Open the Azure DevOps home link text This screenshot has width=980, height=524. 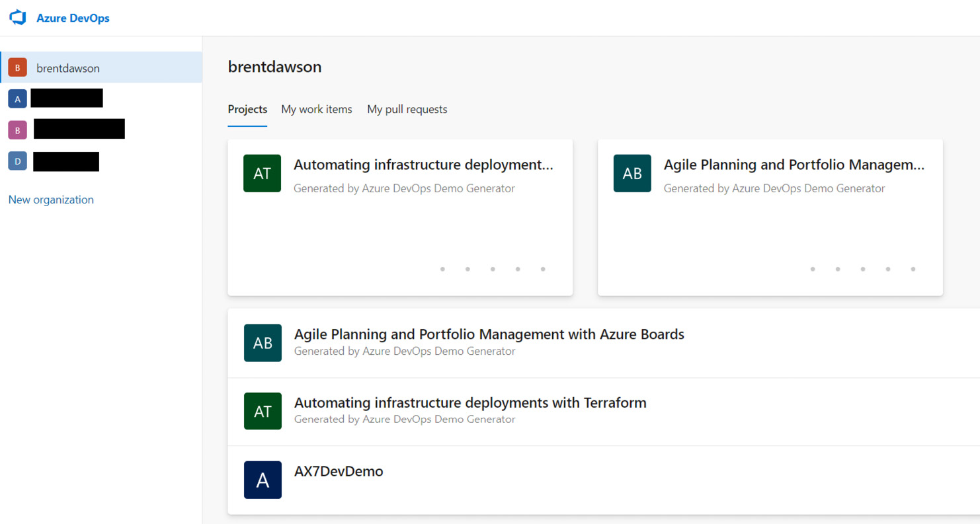[73, 19]
